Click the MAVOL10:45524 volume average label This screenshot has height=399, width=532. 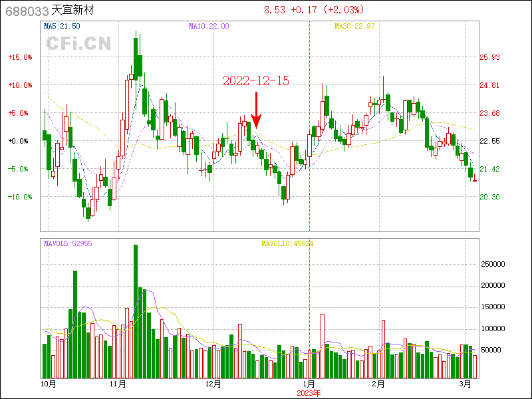(287, 243)
